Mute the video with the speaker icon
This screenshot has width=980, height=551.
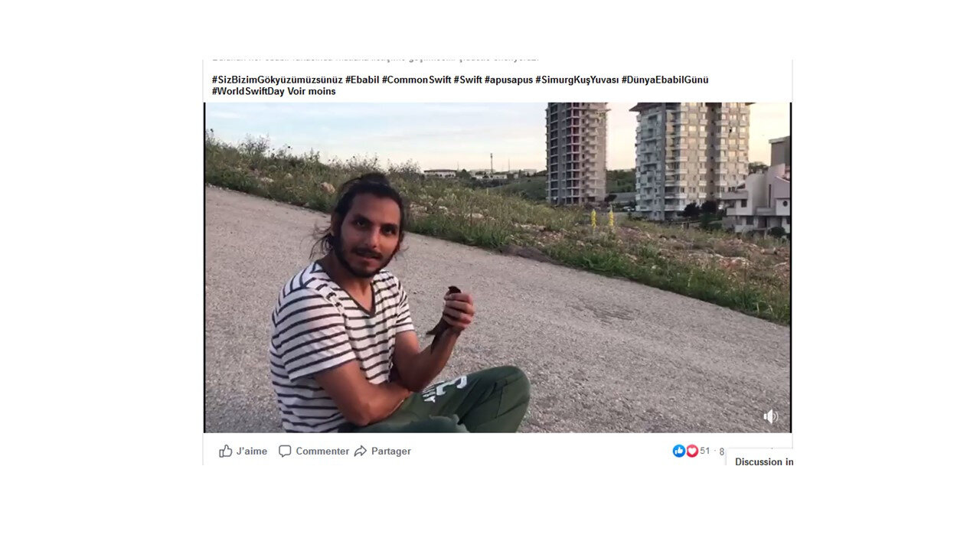[x=770, y=416]
